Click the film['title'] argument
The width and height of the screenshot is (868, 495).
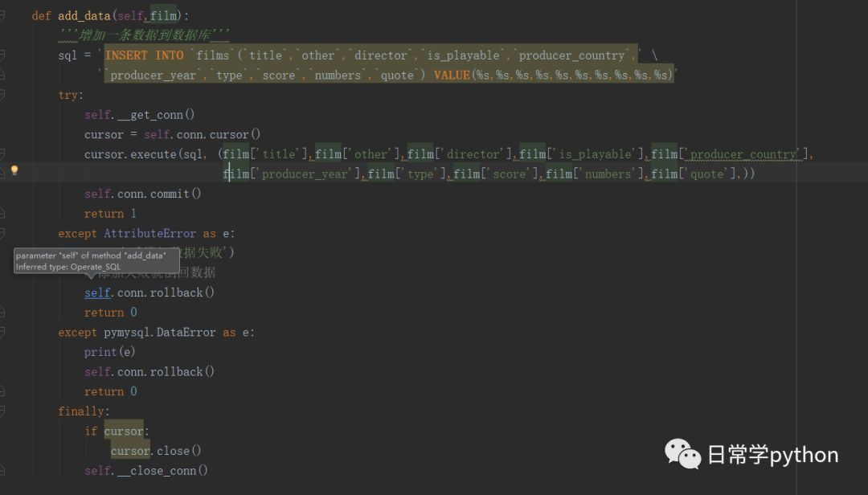click(x=265, y=154)
